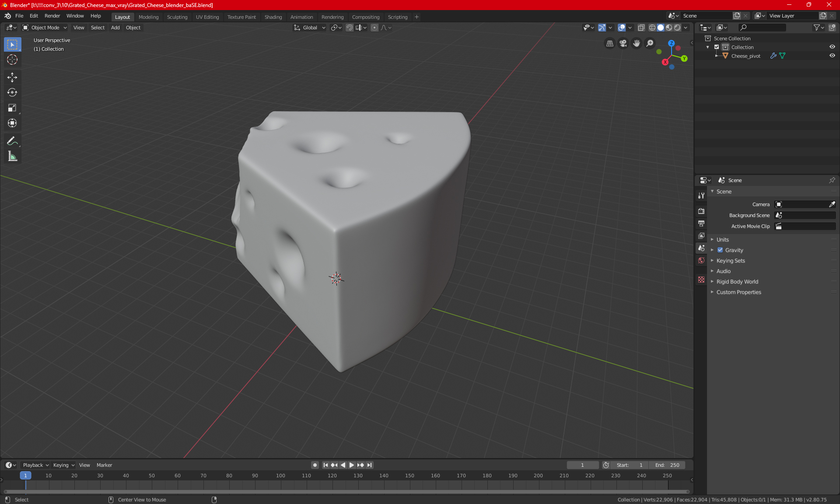Toggle proportional editing

[374, 28]
